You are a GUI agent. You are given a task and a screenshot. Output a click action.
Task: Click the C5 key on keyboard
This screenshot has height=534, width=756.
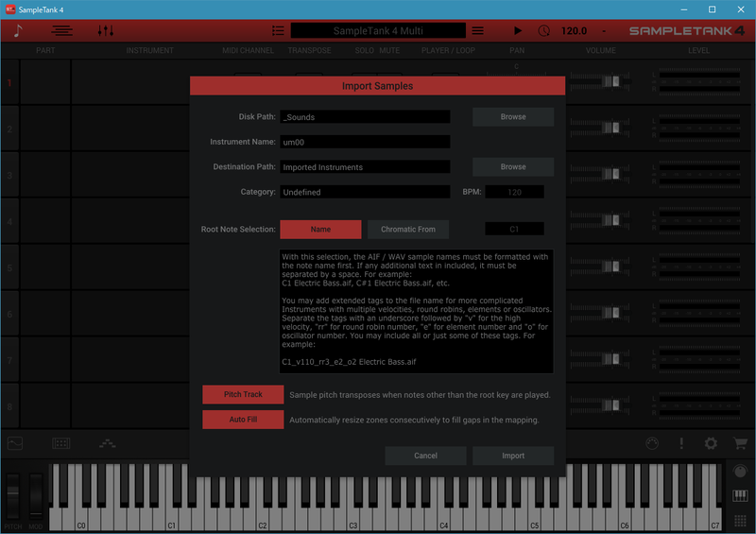click(534, 521)
